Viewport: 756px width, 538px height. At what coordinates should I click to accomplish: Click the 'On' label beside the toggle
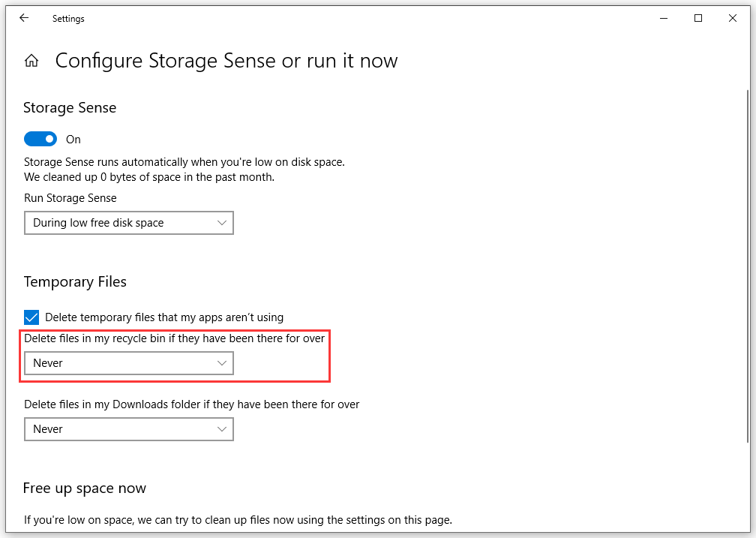(73, 140)
